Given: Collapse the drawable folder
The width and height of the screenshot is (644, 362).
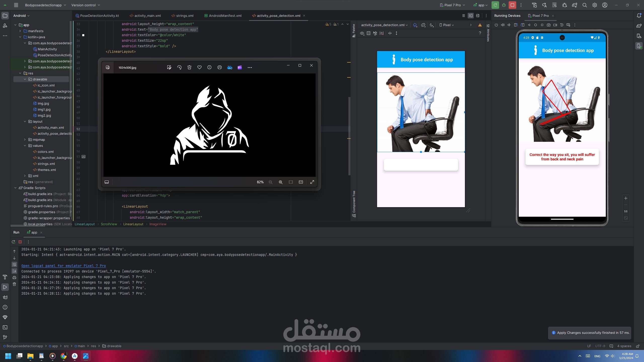Looking at the screenshot, I should [25, 79].
